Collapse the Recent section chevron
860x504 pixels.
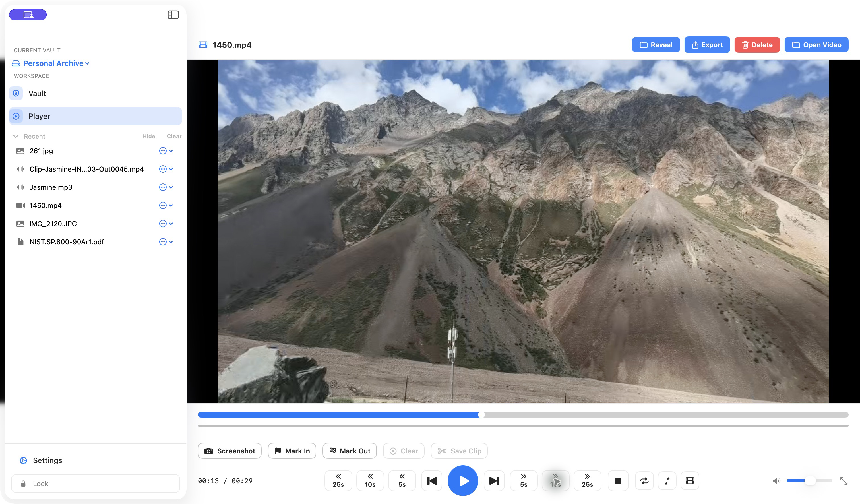(16, 136)
